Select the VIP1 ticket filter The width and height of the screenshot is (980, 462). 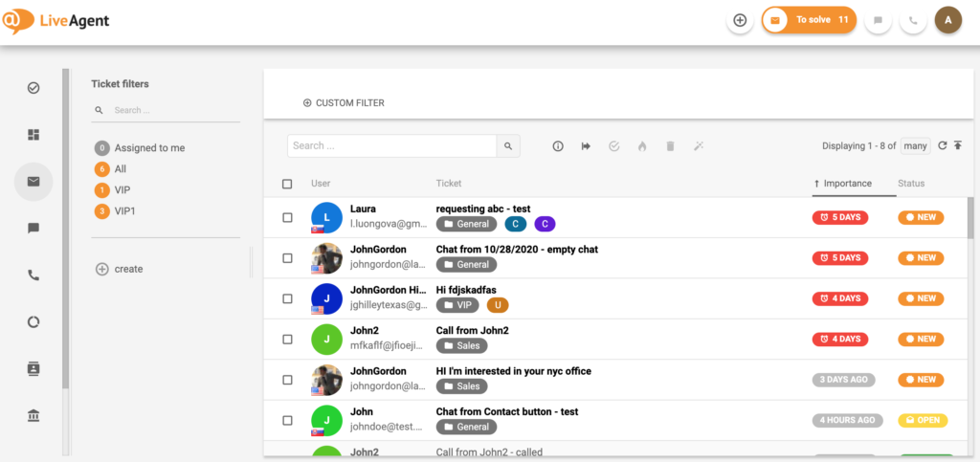tap(124, 210)
